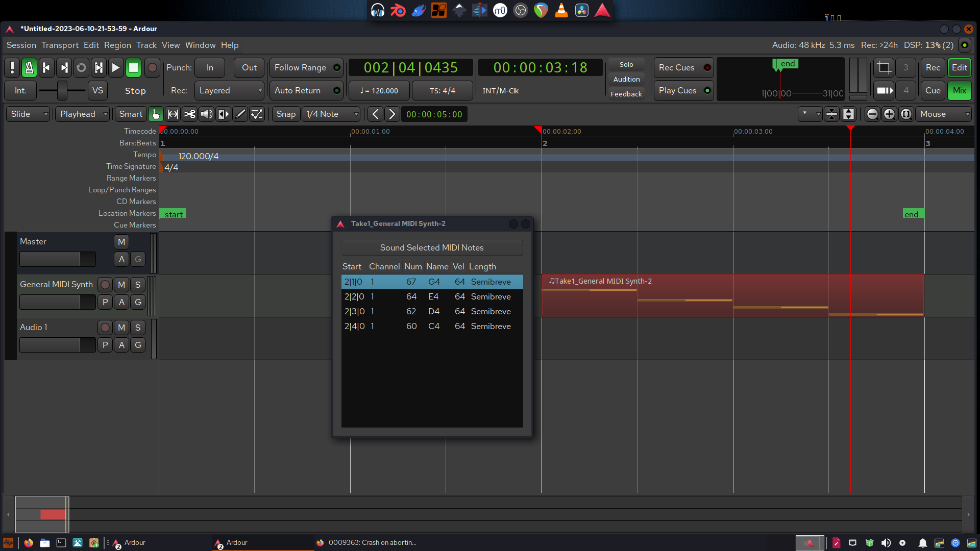
Task: Click the Record enable button for General MIDI Synth
Action: point(105,284)
